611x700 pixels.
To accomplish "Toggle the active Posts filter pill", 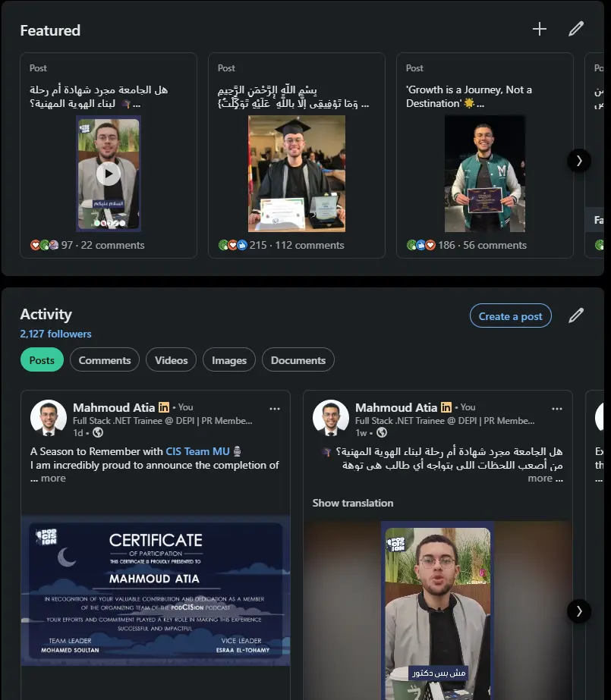I will [42, 359].
